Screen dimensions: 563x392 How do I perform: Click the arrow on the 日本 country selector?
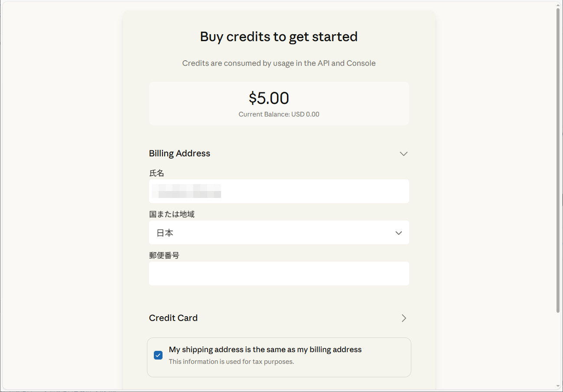pos(399,233)
